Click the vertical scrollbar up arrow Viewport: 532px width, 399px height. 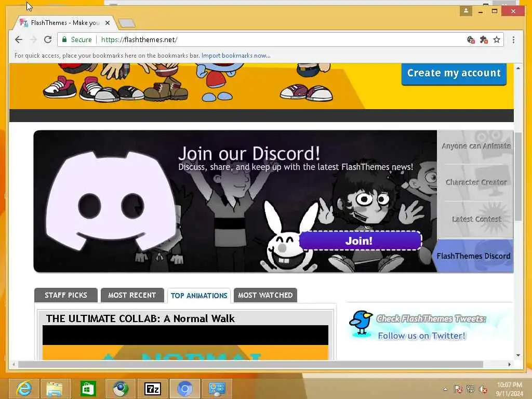pyautogui.click(x=518, y=68)
